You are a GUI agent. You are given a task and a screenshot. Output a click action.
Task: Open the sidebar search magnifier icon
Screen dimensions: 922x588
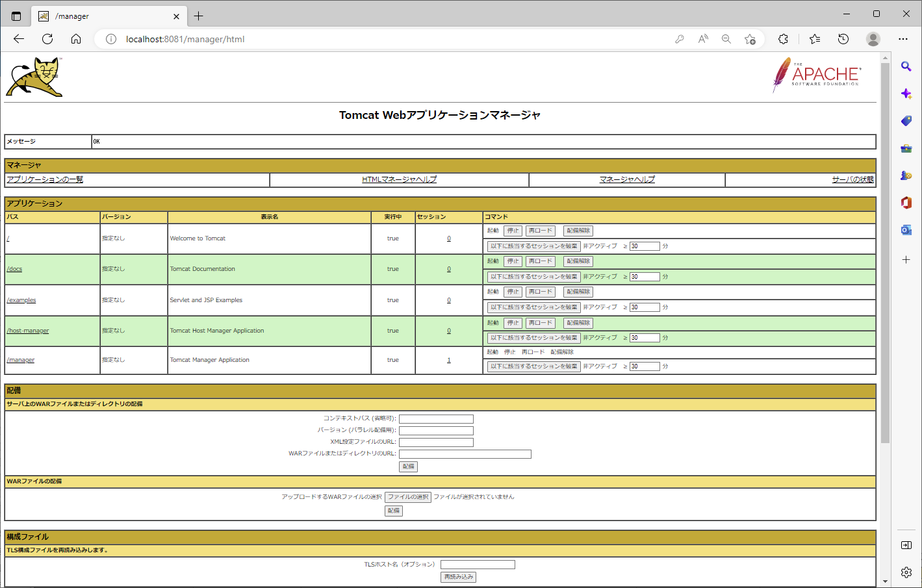point(906,66)
